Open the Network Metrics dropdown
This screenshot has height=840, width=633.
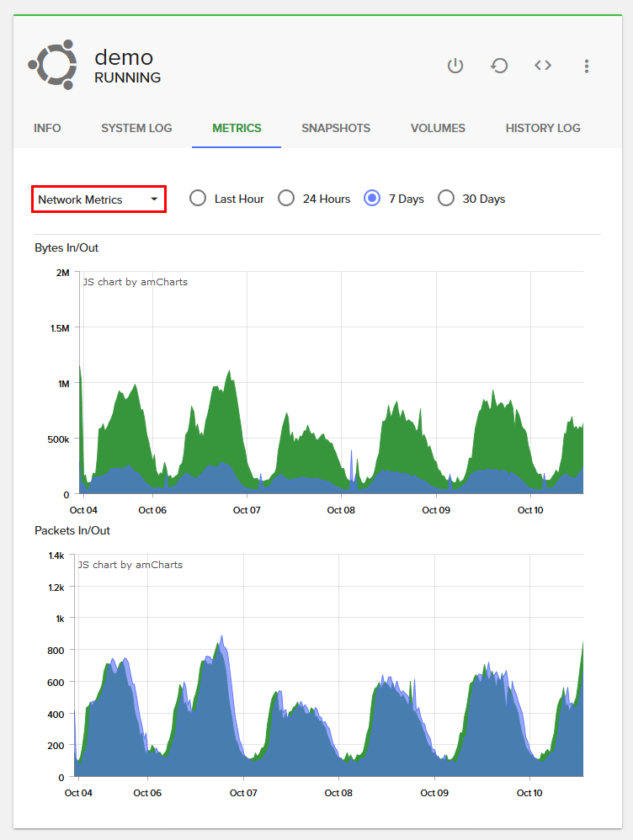98,199
